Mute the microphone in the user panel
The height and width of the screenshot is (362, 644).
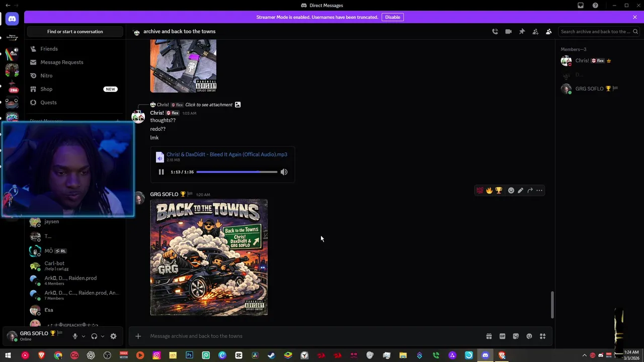point(75,336)
